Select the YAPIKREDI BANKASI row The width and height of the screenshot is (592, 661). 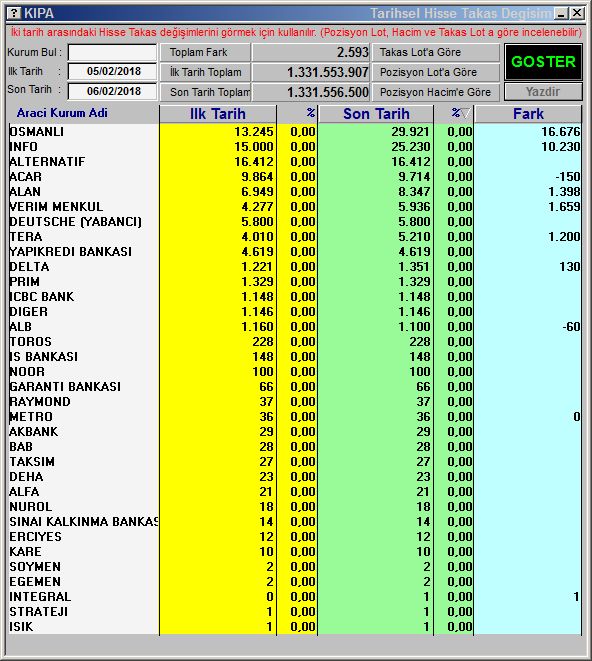point(295,252)
